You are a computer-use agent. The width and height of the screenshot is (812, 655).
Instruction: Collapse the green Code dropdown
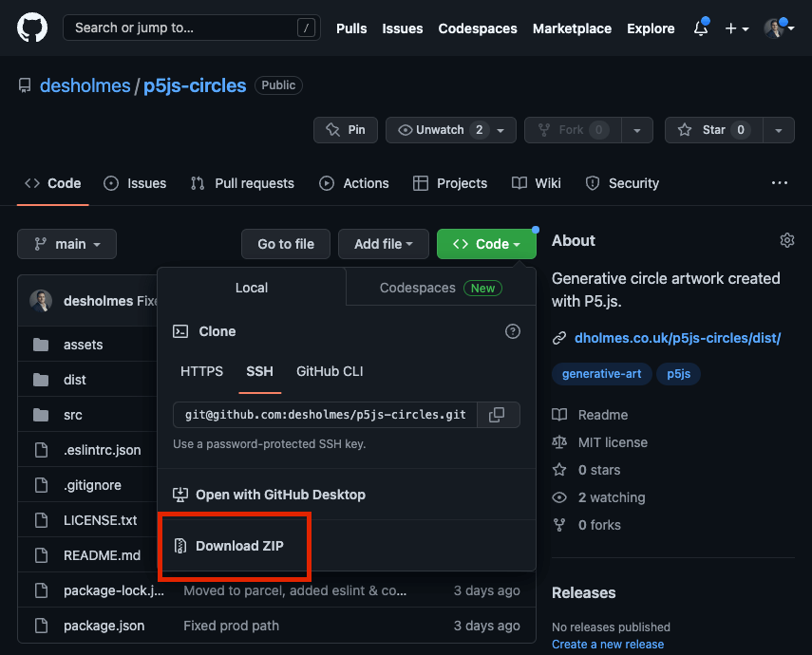coord(486,244)
